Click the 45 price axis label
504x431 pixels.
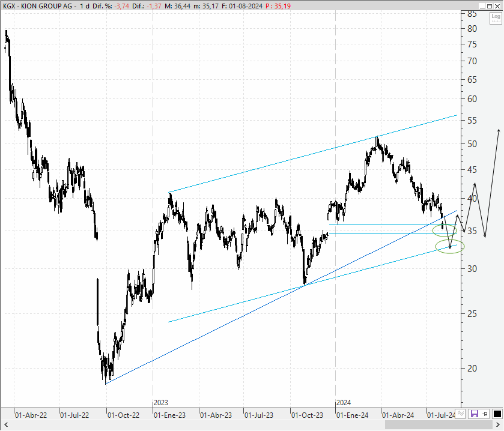(x=472, y=169)
